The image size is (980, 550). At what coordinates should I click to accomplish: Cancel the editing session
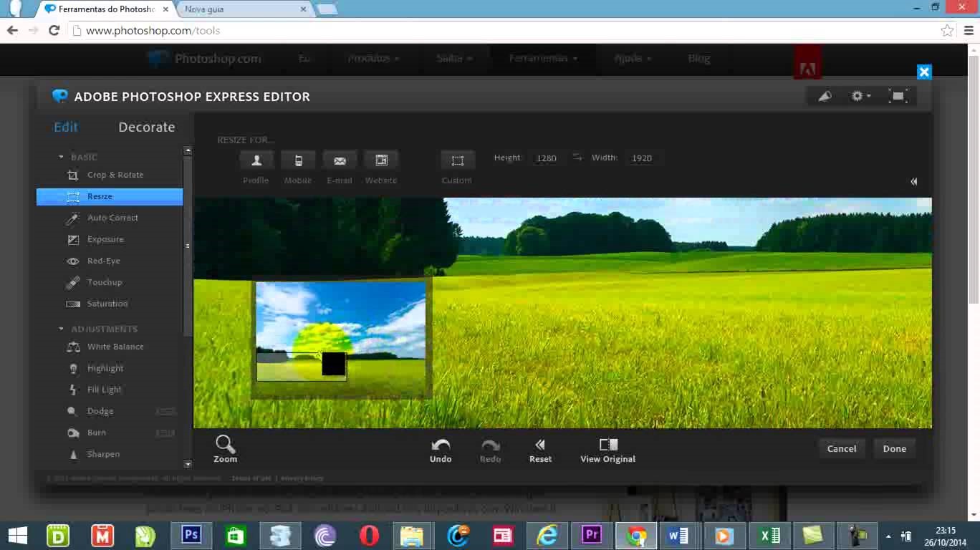coord(842,448)
